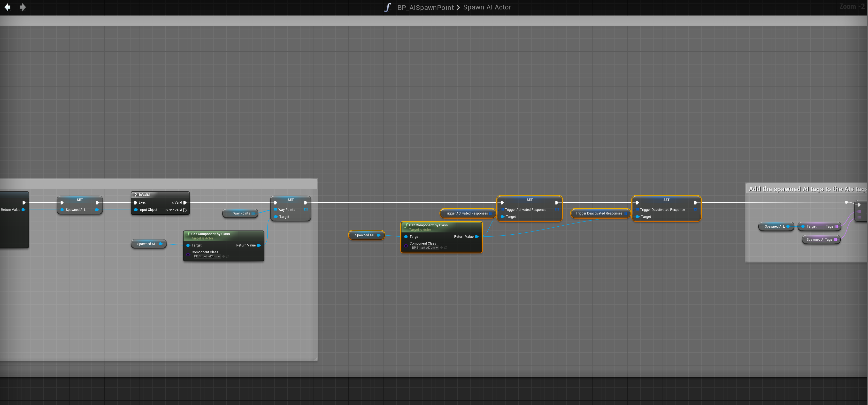This screenshot has width=868, height=405.
Task: Click the Way Points variable node's array pin
Action: [x=253, y=214]
